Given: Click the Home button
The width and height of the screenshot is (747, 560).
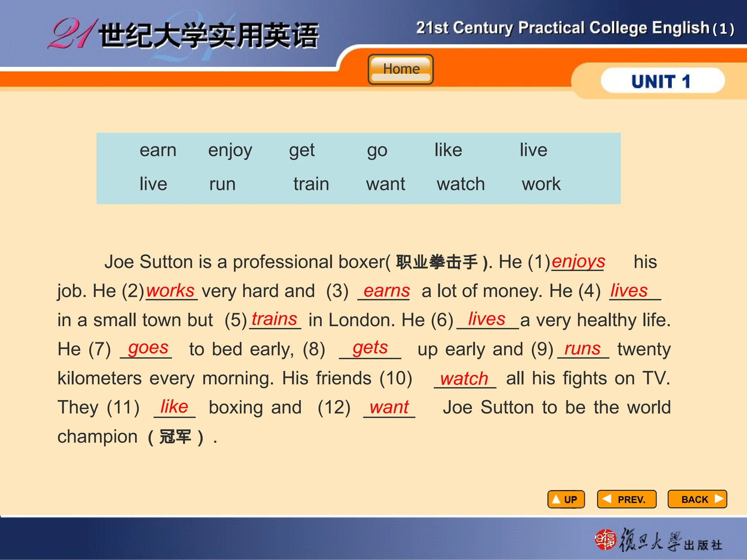Looking at the screenshot, I should pos(400,69).
